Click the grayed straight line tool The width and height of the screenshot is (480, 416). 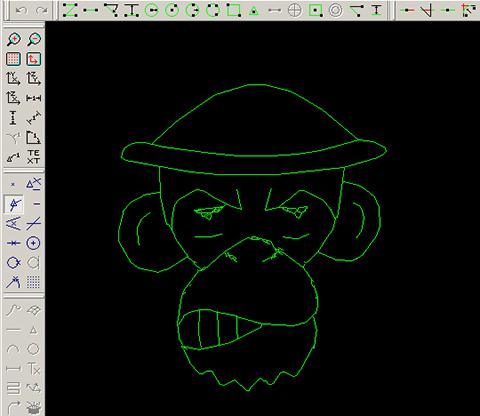pyautogui.click(x=13, y=330)
